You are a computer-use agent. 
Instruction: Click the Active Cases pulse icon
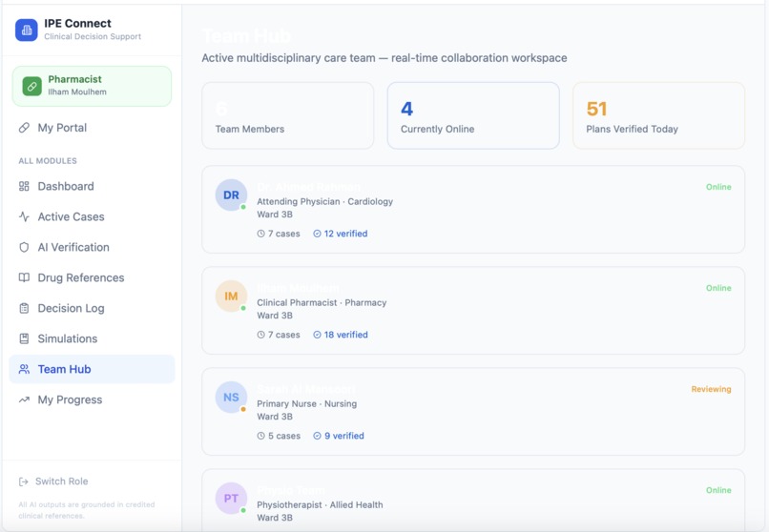tap(24, 216)
